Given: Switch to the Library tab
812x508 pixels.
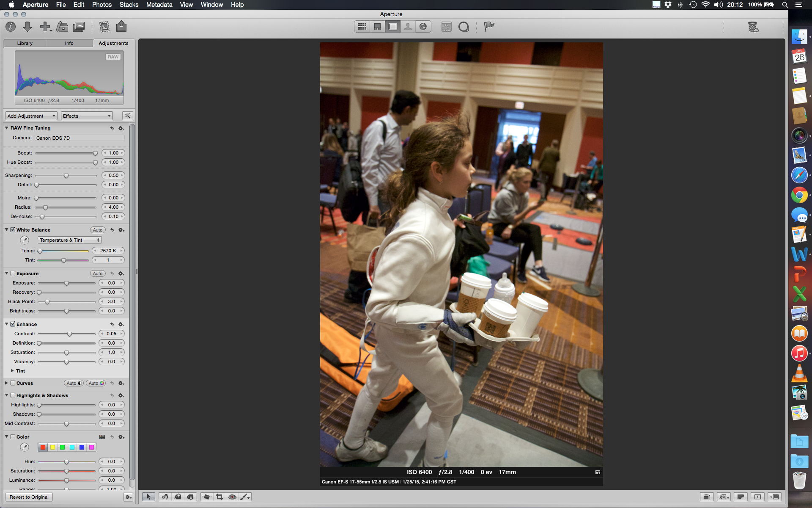Looking at the screenshot, I should click(25, 43).
